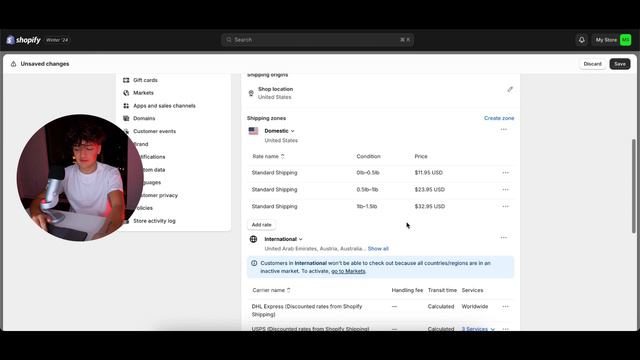
Task: Open Markets settings
Action: 143,93
